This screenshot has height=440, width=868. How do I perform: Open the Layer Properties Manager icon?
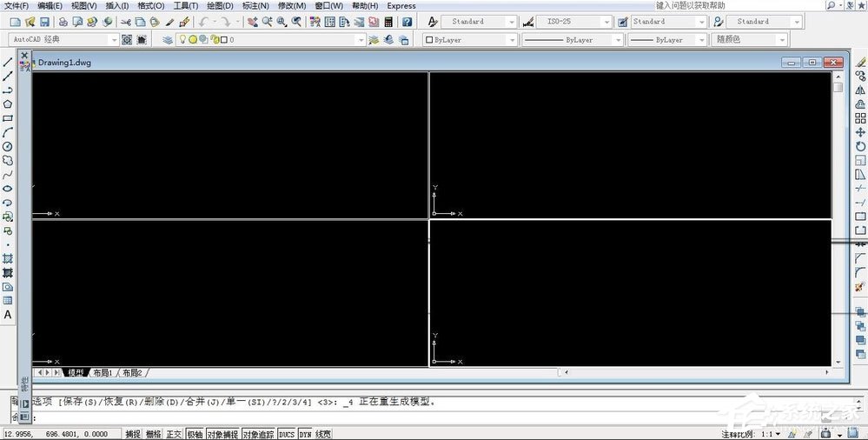167,40
